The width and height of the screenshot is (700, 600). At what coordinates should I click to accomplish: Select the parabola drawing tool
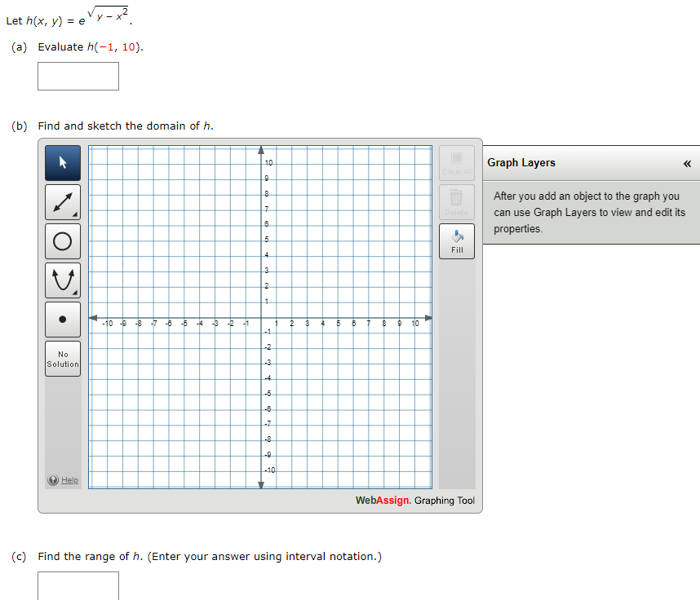tap(63, 280)
